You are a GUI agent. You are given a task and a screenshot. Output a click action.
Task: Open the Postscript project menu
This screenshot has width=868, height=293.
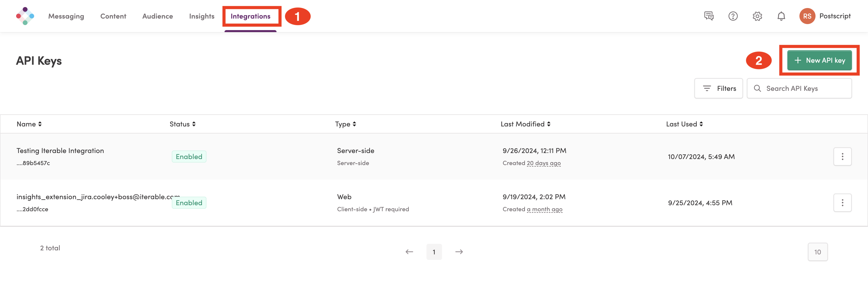pos(835,16)
